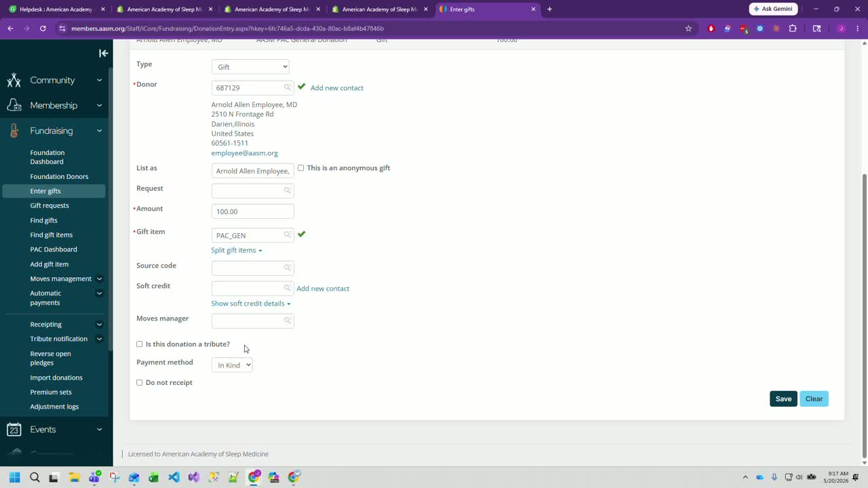Check 'This is an anonymous gift'
This screenshot has width=868, height=488.
301,168
